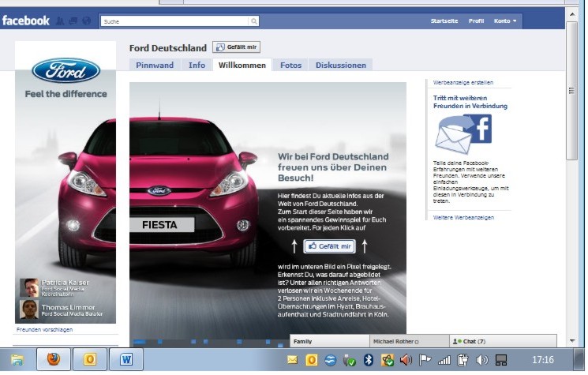Click the scrollbar down arrow
The height and width of the screenshot is (375, 588).
pyautogui.click(x=572, y=341)
